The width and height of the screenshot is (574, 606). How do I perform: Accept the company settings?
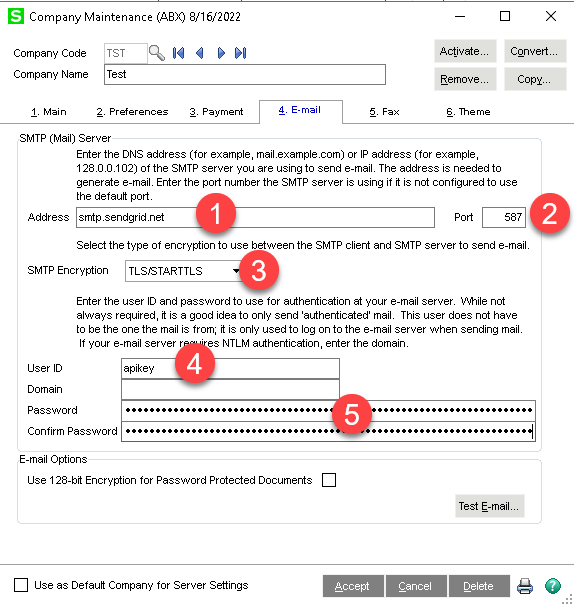coord(353,586)
